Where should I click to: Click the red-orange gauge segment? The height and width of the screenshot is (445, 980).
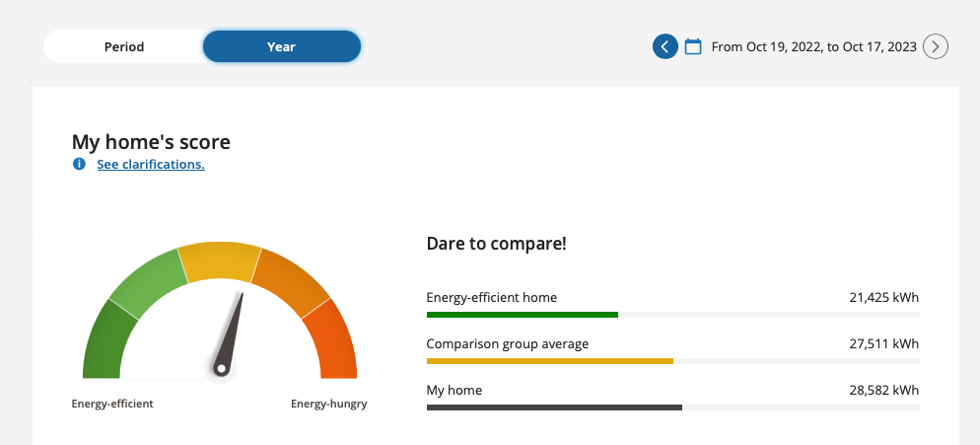coord(335,341)
